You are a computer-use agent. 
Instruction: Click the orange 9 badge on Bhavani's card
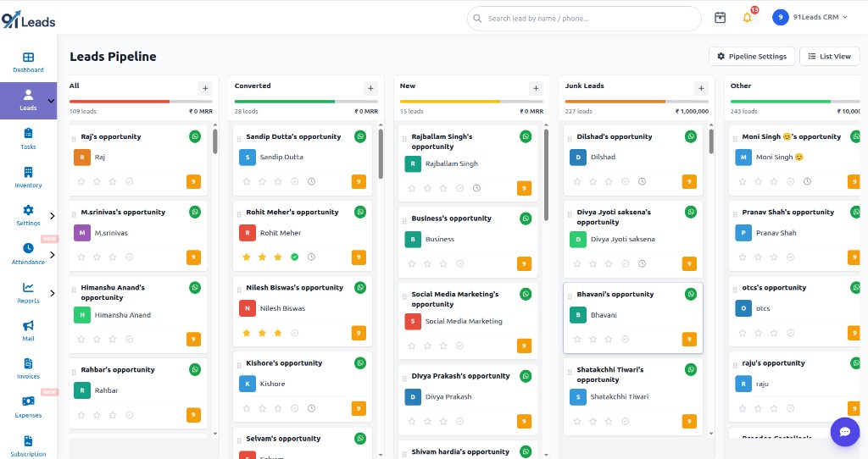(x=689, y=339)
